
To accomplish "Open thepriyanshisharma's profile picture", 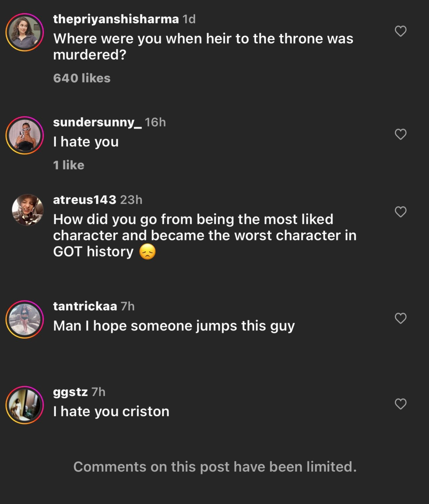I will tap(25, 32).
